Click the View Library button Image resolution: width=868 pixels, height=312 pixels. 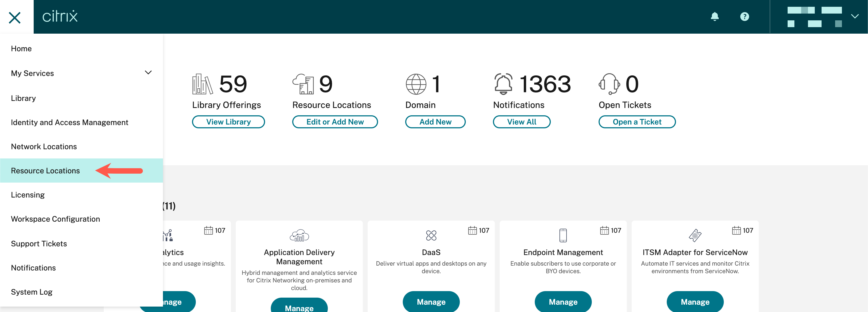click(x=228, y=122)
